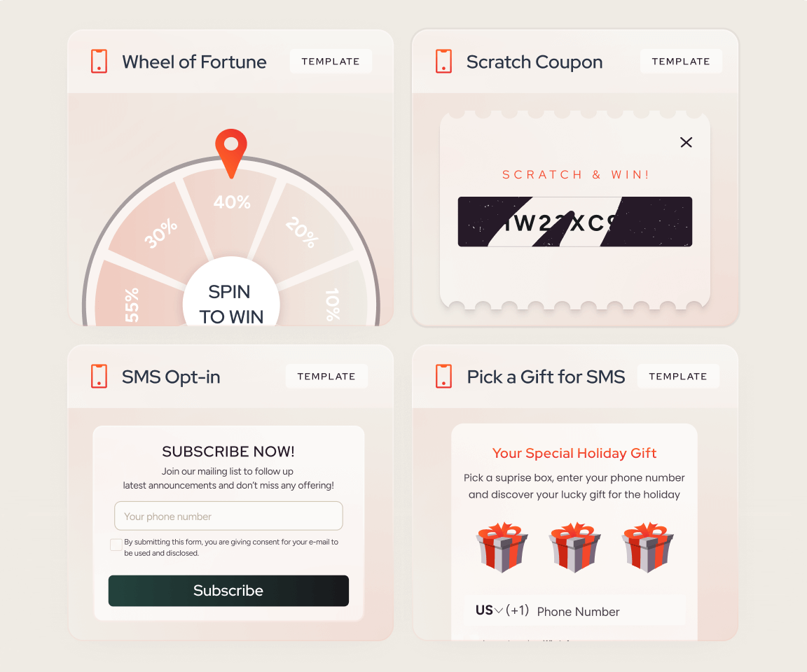Open the US country code dropdown
This screenshot has width=807, height=672.
tap(489, 610)
